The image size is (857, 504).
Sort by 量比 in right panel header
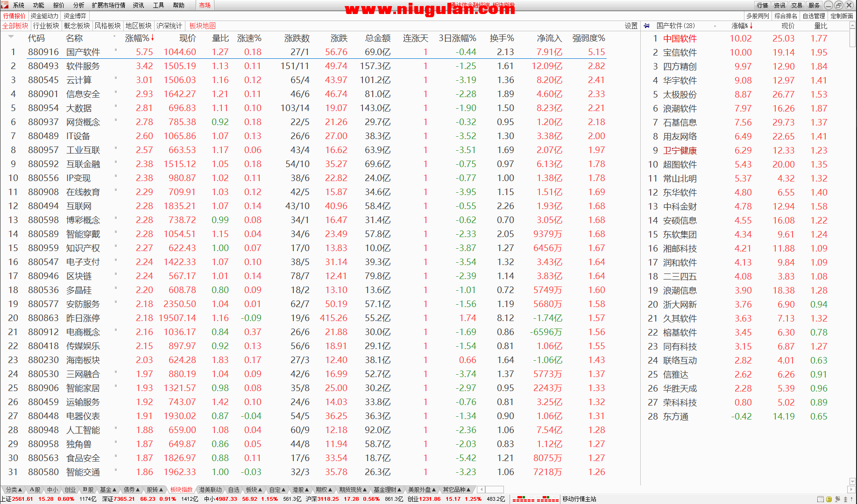coord(821,26)
